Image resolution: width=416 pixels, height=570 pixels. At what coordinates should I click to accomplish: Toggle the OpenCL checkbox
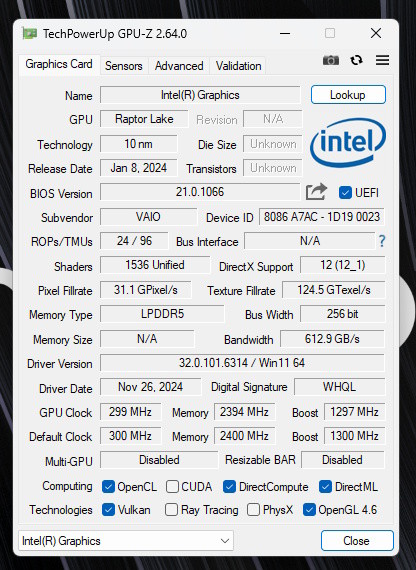[x=108, y=486]
